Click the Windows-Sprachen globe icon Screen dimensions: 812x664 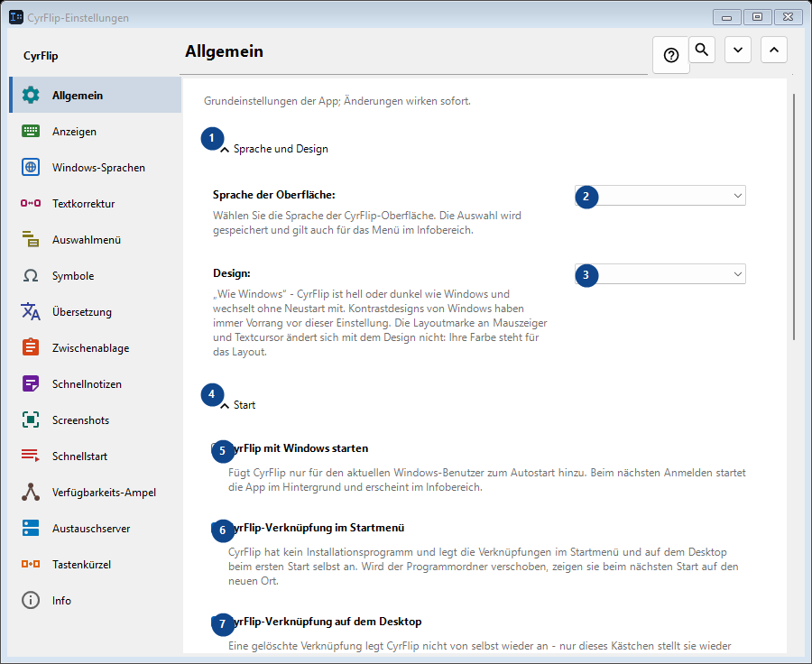[31, 167]
